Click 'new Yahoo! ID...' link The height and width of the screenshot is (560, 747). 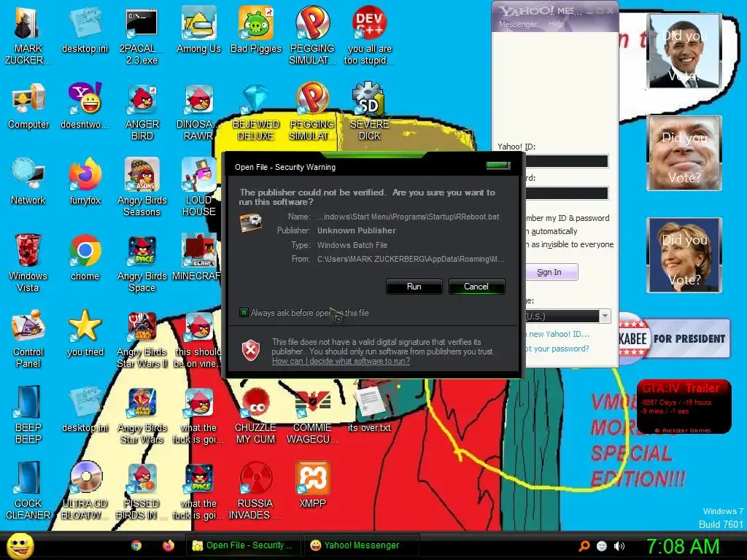click(559, 334)
